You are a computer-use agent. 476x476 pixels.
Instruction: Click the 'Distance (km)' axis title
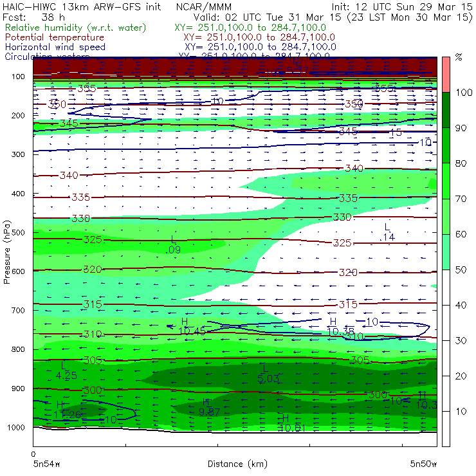237,464
